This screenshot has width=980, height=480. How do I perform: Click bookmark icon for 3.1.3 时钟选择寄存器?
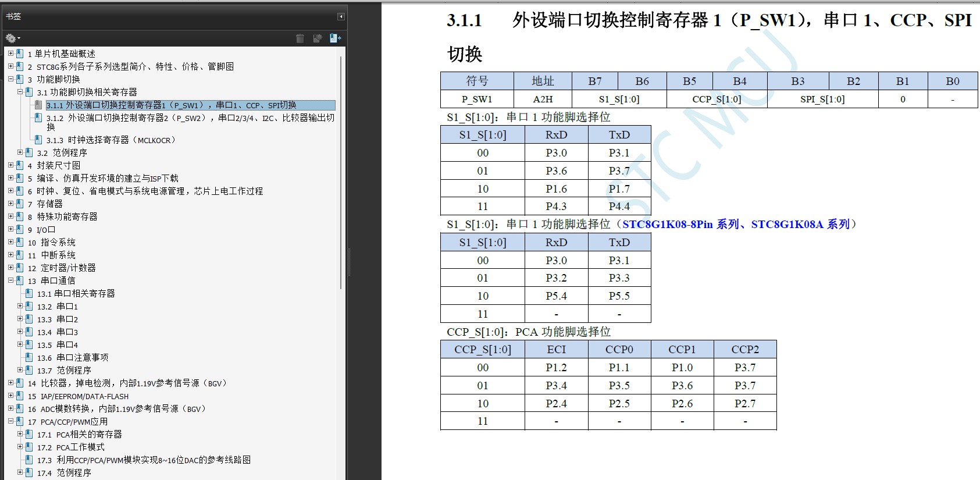tap(38, 140)
